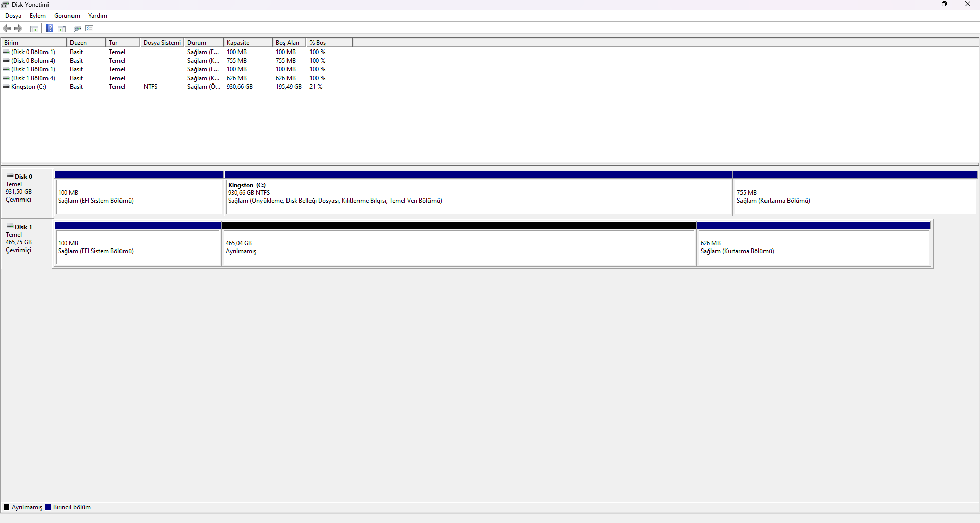Click the drive icon of (Disk 0 Bölüm 1)
980x523 pixels.
click(x=6, y=52)
